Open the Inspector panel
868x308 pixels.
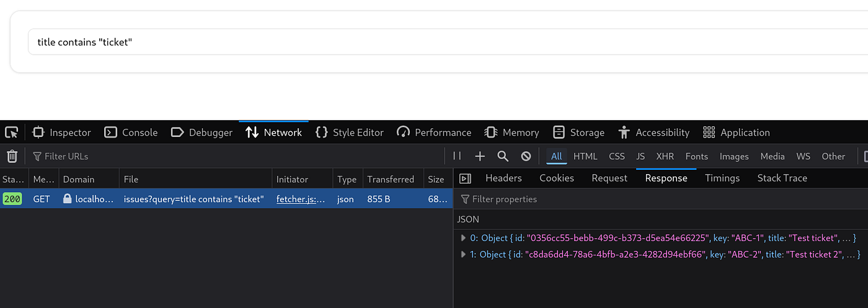pos(62,132)
